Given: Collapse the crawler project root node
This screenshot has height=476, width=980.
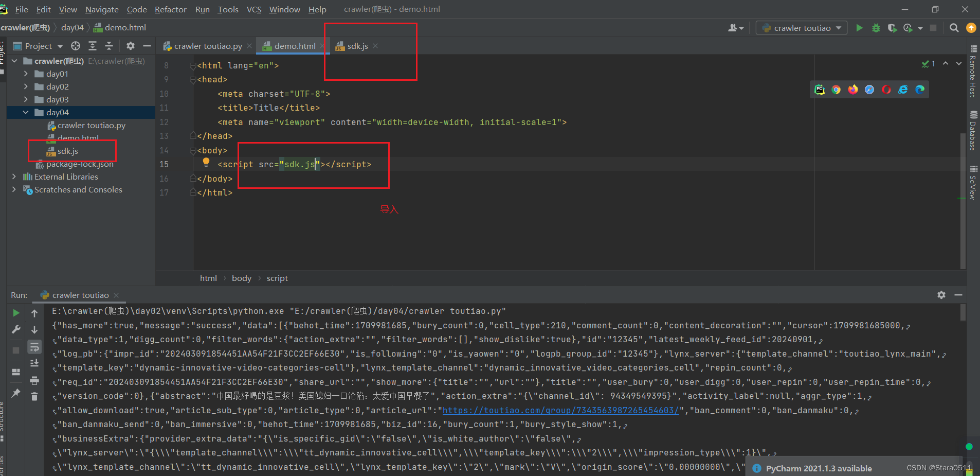Looking at the screenshot, I should pyautogui.click(x=14, y=61).
